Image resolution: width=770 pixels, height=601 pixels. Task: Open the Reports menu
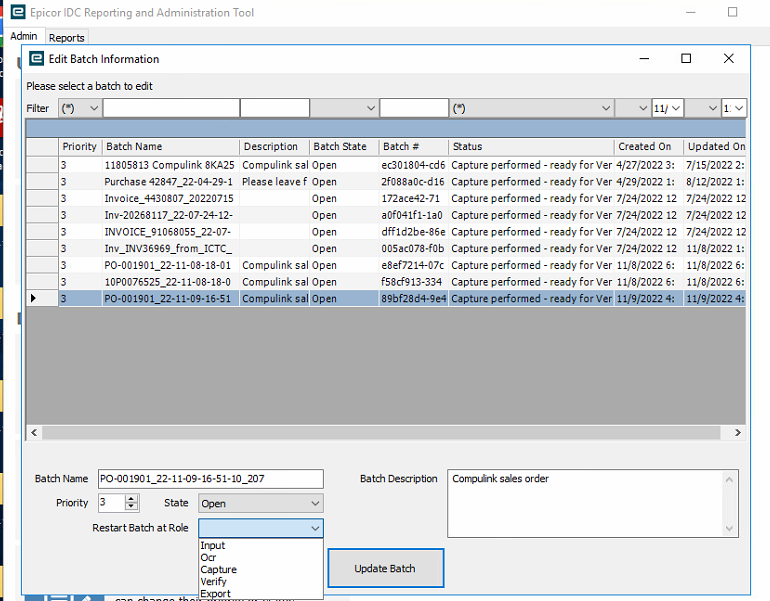66,38
